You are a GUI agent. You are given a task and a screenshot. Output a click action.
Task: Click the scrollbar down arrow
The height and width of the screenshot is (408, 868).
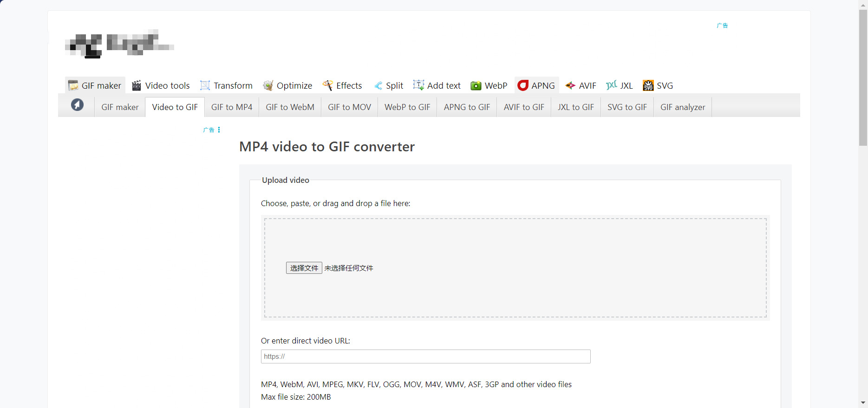pos(863,403)
